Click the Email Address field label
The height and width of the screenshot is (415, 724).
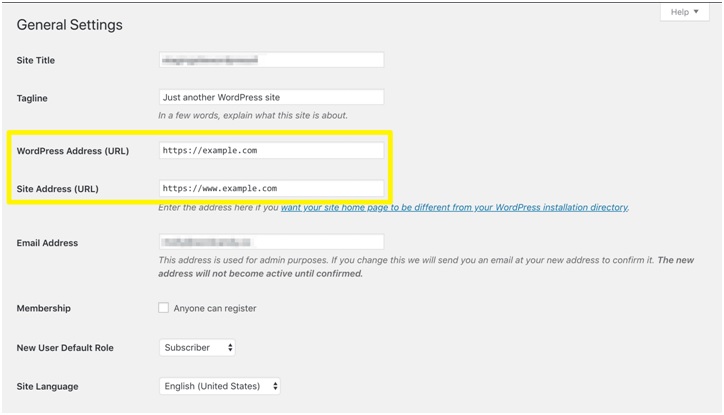[47, 243]
